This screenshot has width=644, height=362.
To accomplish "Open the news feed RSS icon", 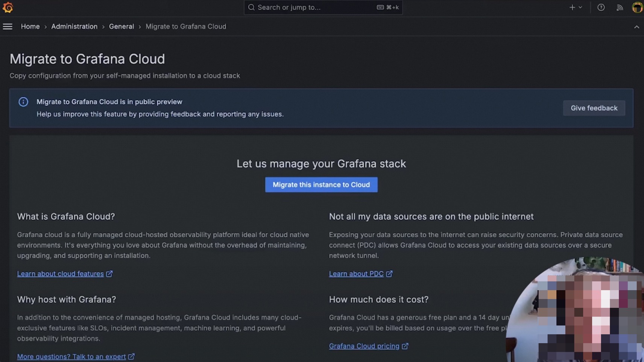I will click(620, 8).
